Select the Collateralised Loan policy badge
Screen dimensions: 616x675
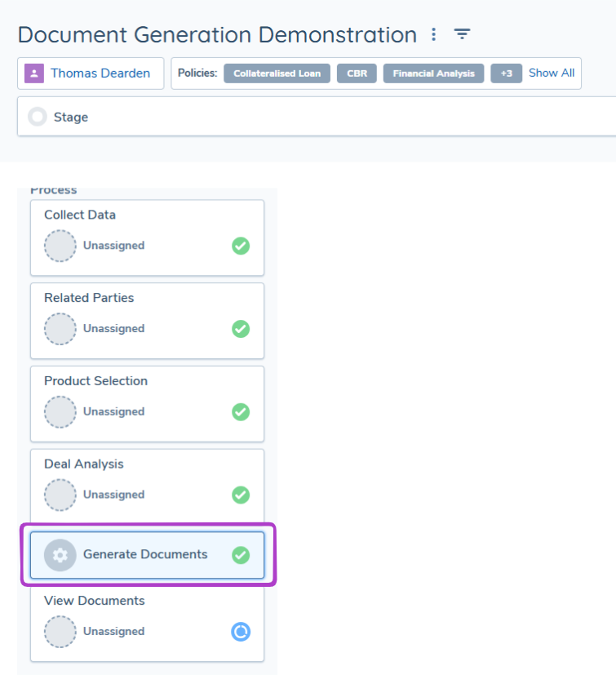pos(277,73)
